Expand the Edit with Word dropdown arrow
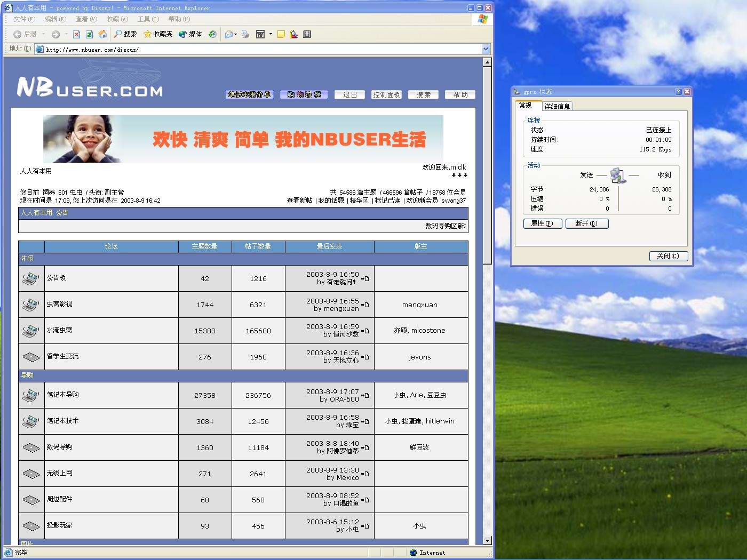The height and width of the screenshot is (560, 747). pyautogui.click(x=271, y=34)
